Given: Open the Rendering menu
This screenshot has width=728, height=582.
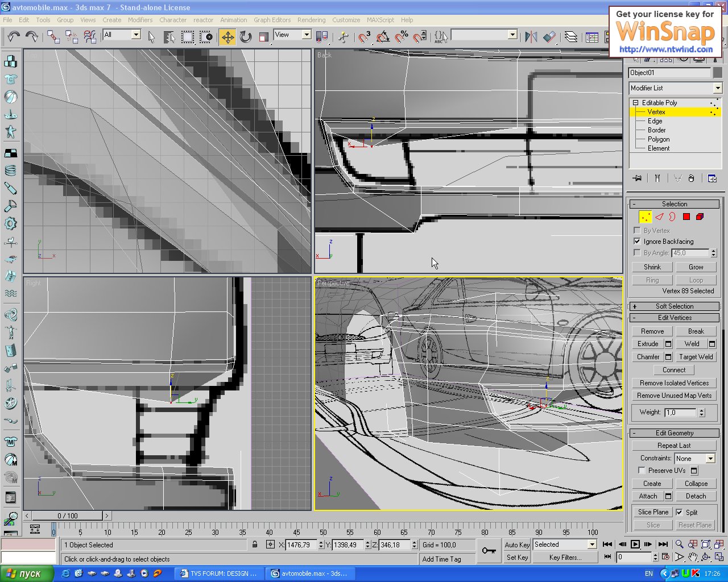Looking at the screenshot, I should pyautogui.click(x=311, y=20).
